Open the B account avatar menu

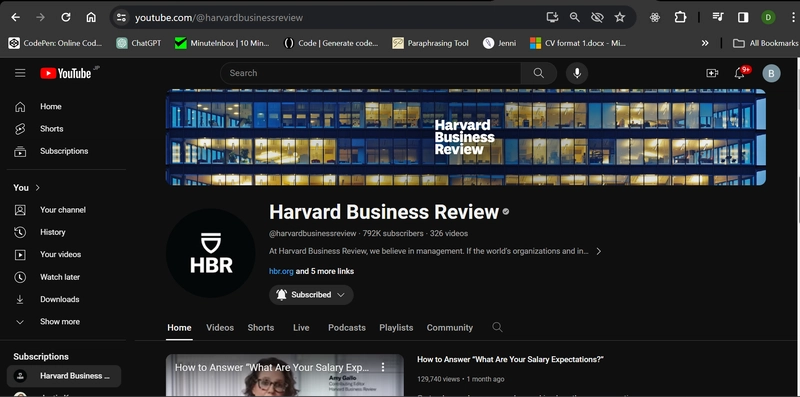click(x=771, y=73)
